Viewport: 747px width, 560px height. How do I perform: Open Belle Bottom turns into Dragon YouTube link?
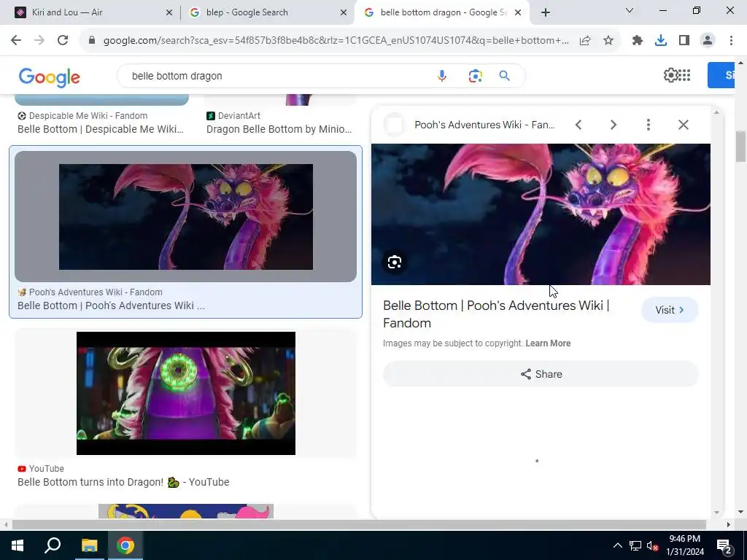(x=123, y=483)
